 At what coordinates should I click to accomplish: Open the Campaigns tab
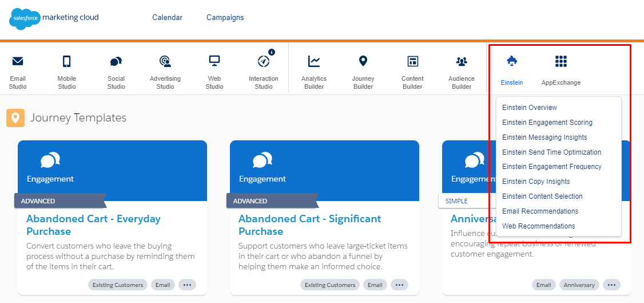tap(225, 18)
